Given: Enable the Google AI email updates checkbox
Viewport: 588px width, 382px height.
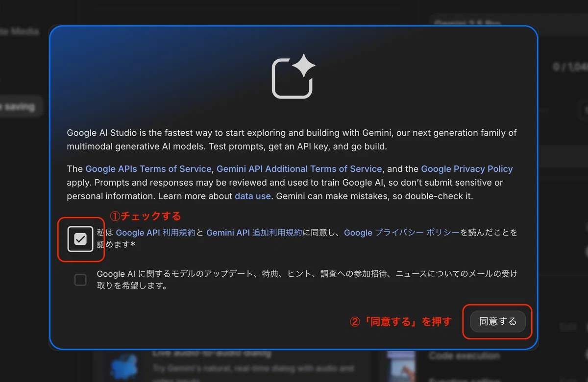Looking at the screenshot, I should click(80, 280).
